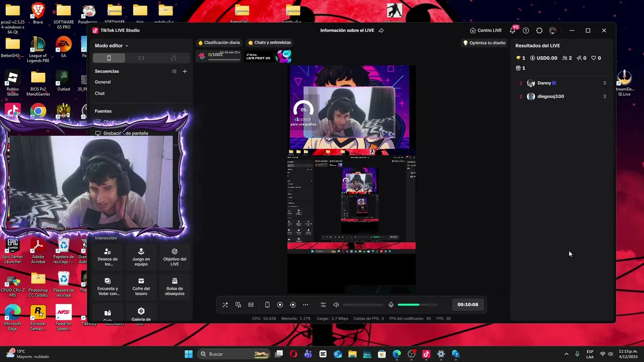
Task: Click the stream preview webcam overlay
Action: tap(349, 112)
